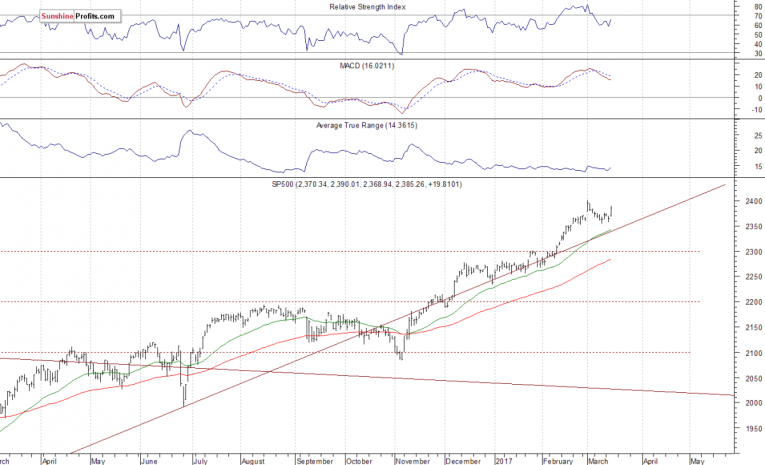The width and height of the screenshot is (765, 465).
Task: Click the June label on the time axis
Action: click(152, 462)
